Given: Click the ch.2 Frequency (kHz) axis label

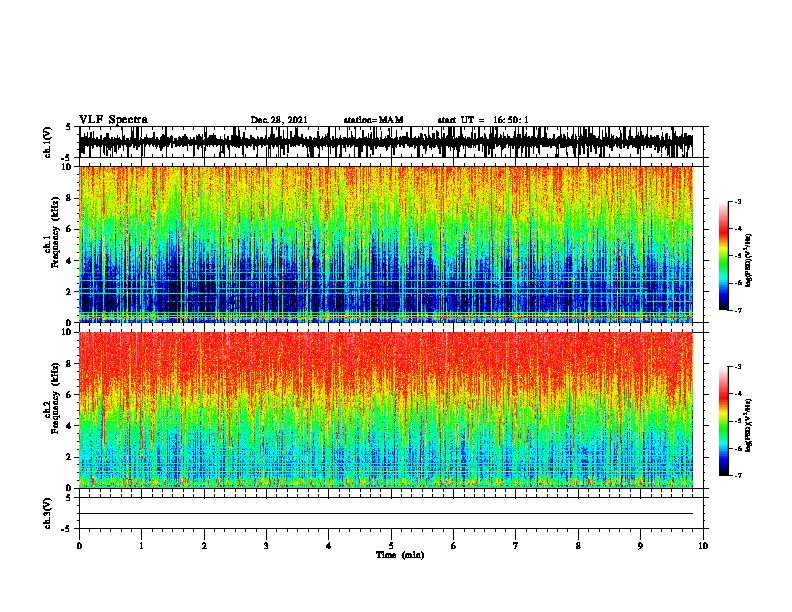Looking at the screenshot, I should (51, 398).
